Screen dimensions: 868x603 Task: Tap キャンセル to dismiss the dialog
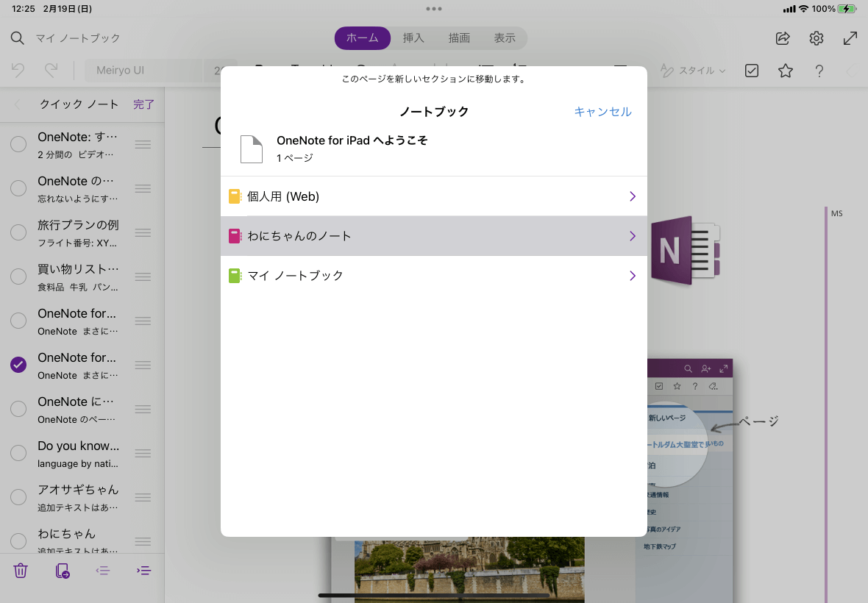[602, 112]
